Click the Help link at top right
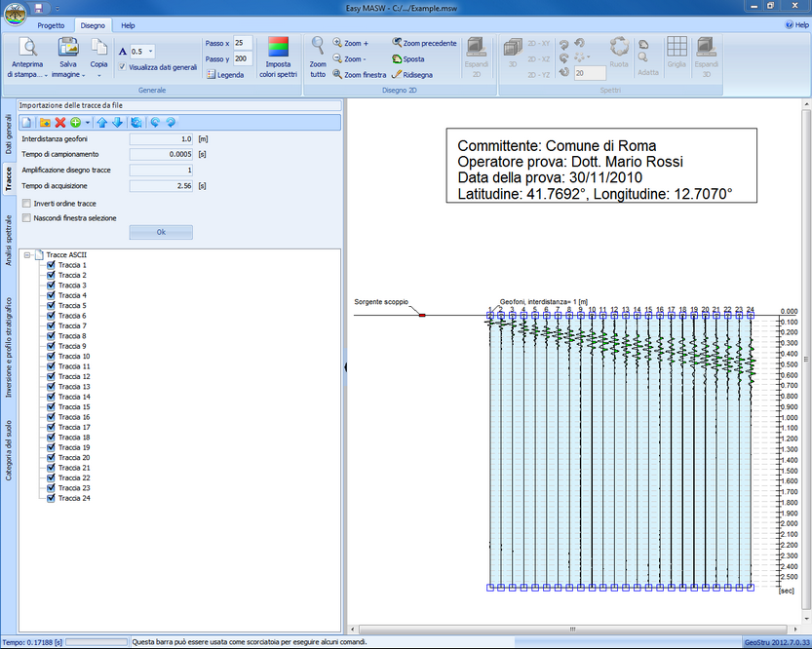Screen dimensions: 812x649 797,24
